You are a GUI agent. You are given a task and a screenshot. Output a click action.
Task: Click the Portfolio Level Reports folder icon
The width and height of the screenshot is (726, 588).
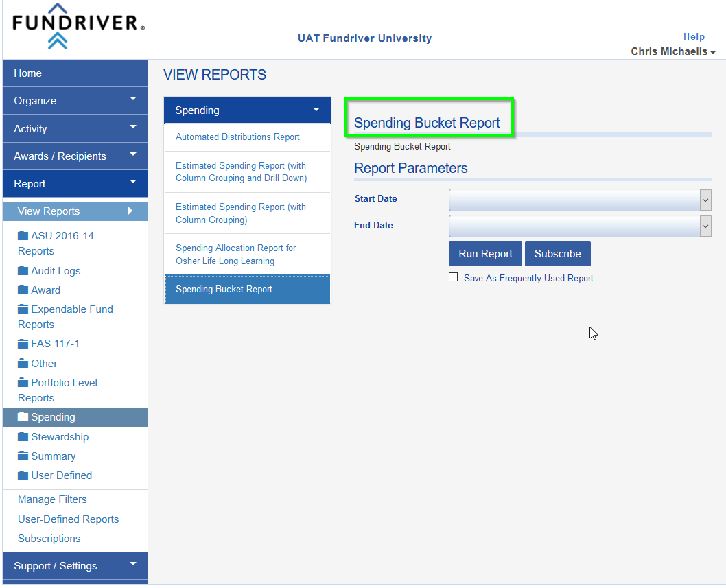click(x=23, y=382)
